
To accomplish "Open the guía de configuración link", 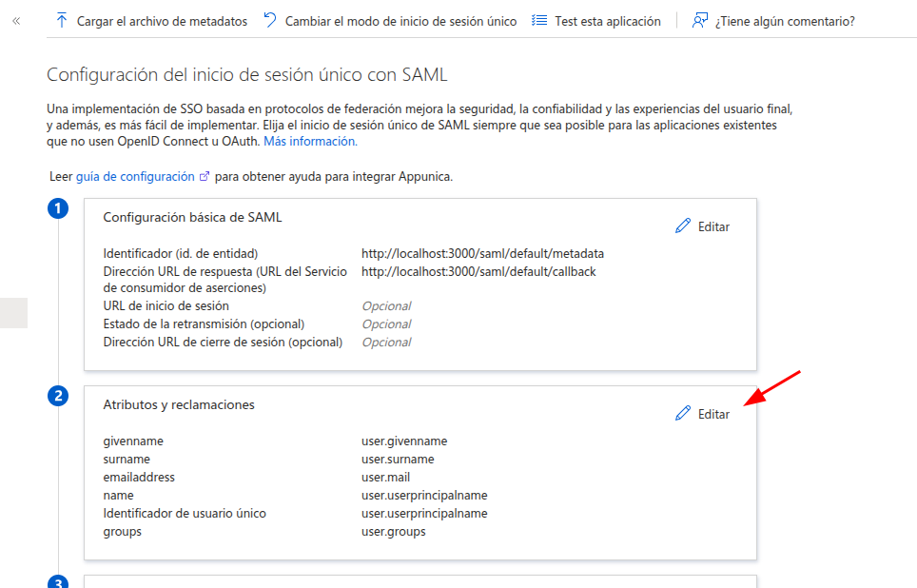I will tap(135, 176).
